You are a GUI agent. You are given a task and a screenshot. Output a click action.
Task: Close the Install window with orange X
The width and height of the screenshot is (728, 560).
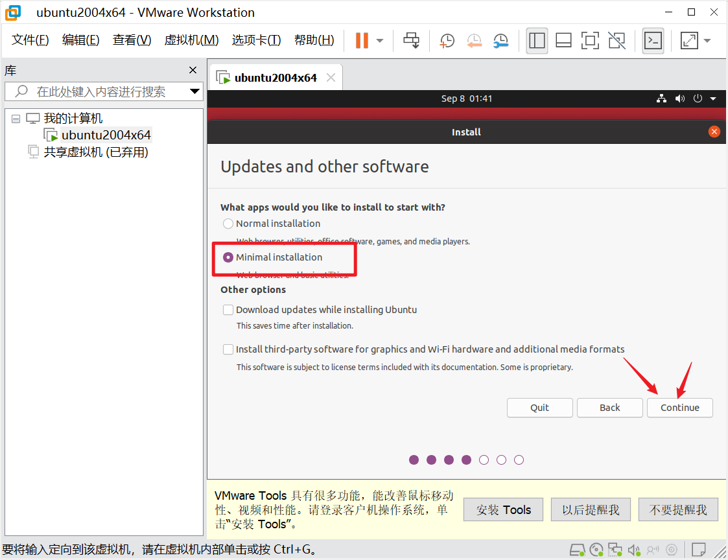tap(714, 132)
